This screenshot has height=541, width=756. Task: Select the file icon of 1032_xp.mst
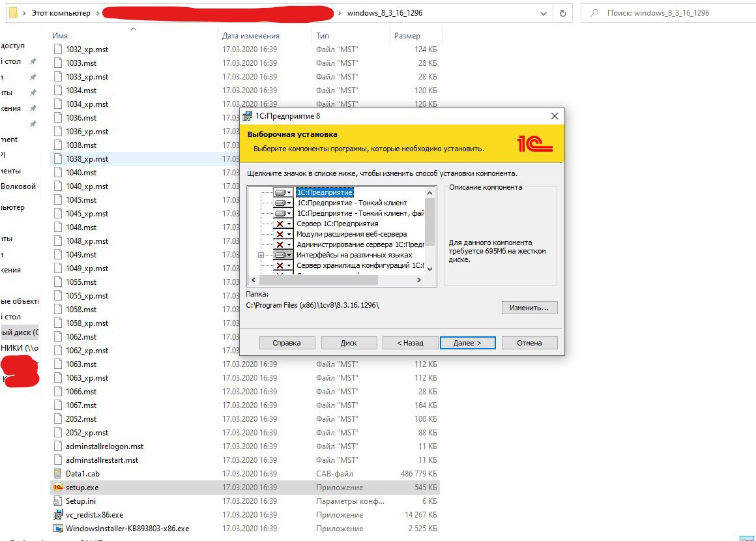58,49
